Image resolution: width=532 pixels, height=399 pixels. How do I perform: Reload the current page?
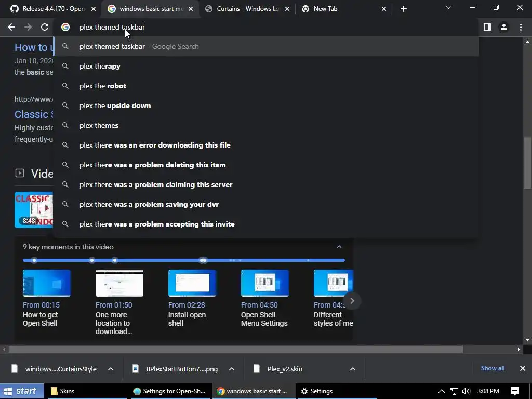point(45,27)
